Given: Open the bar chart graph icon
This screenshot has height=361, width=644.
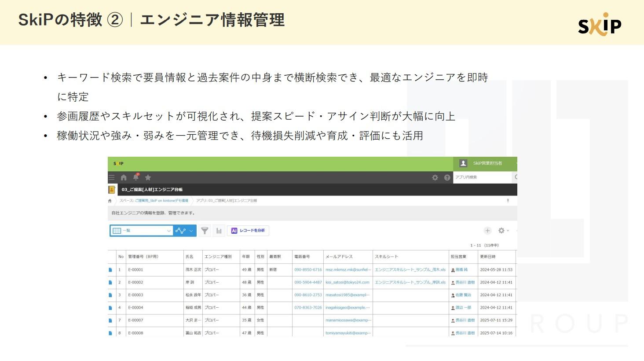Looking at the screenshot, I should (x=219, y=231).
